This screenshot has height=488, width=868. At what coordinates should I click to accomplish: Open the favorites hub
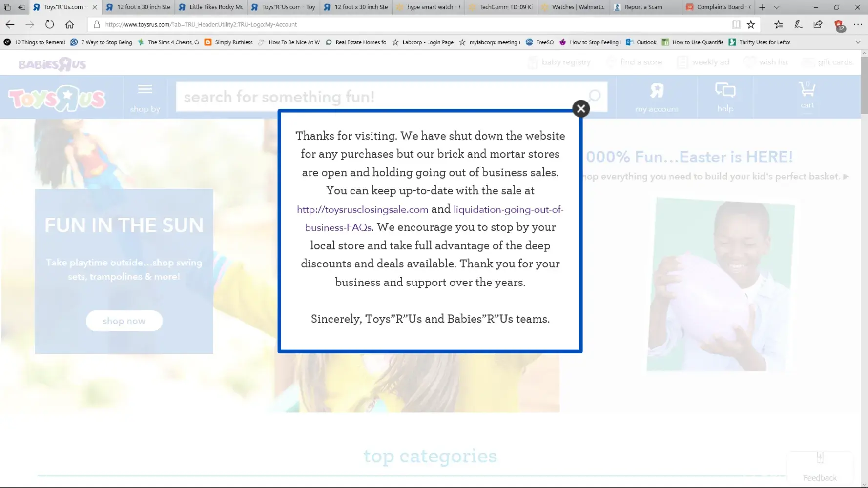click(779, 24)
